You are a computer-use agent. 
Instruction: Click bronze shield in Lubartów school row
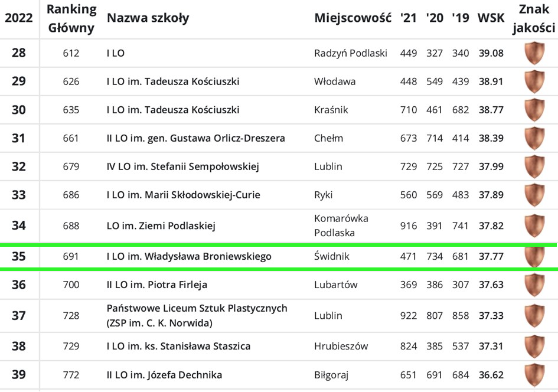click(534, 285)
